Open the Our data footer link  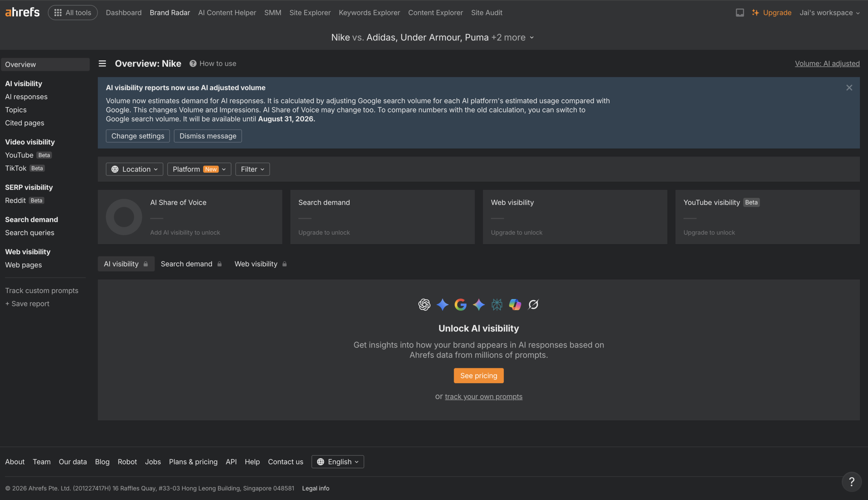(x=73, y=462)
